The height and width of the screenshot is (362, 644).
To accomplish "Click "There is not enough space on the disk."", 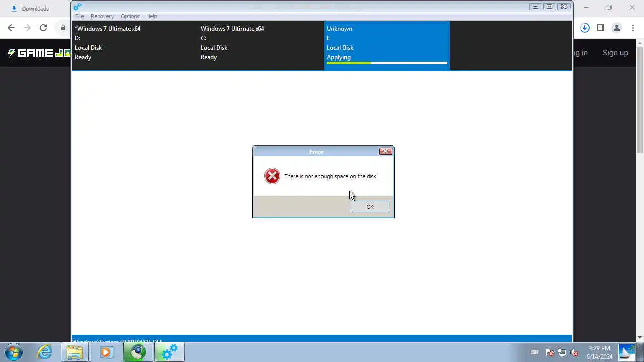I will [331, 176].
